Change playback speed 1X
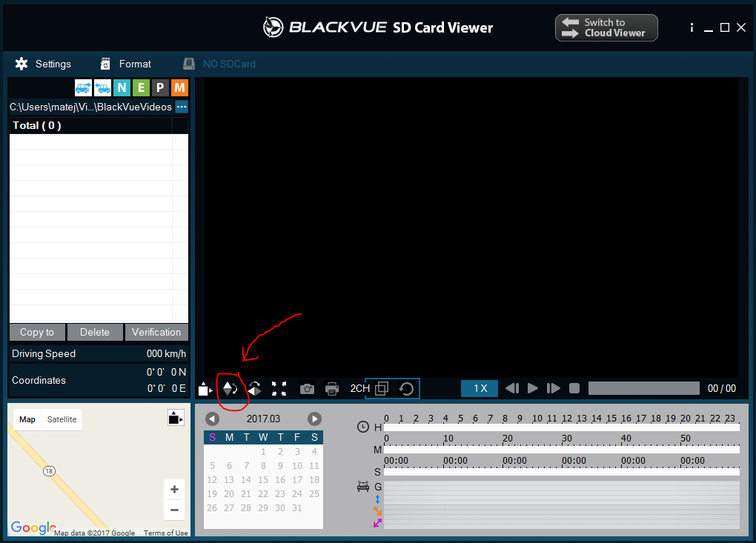This screenshot has width=756, height=543. (x=480, y=388)
